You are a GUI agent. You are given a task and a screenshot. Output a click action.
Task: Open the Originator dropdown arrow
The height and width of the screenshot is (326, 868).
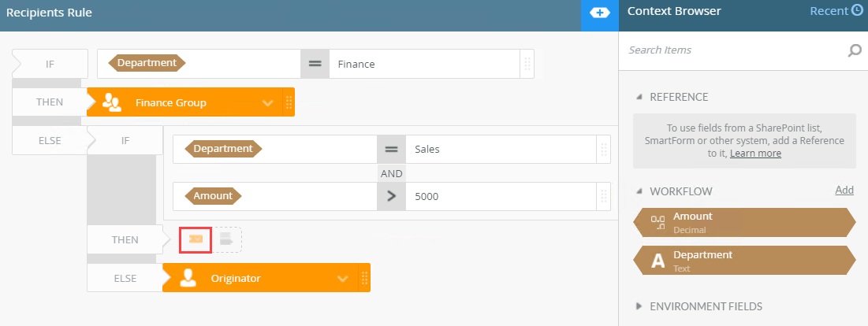click(343, 278)
